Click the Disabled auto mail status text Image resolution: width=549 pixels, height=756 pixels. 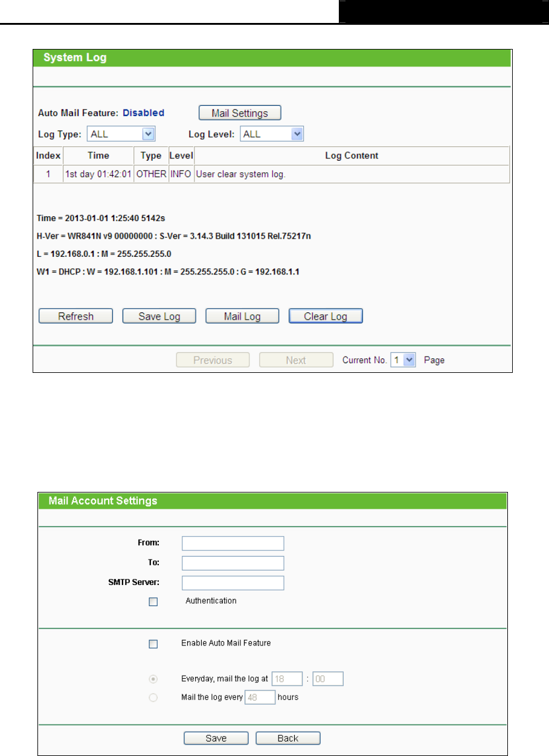pos(144,112)
